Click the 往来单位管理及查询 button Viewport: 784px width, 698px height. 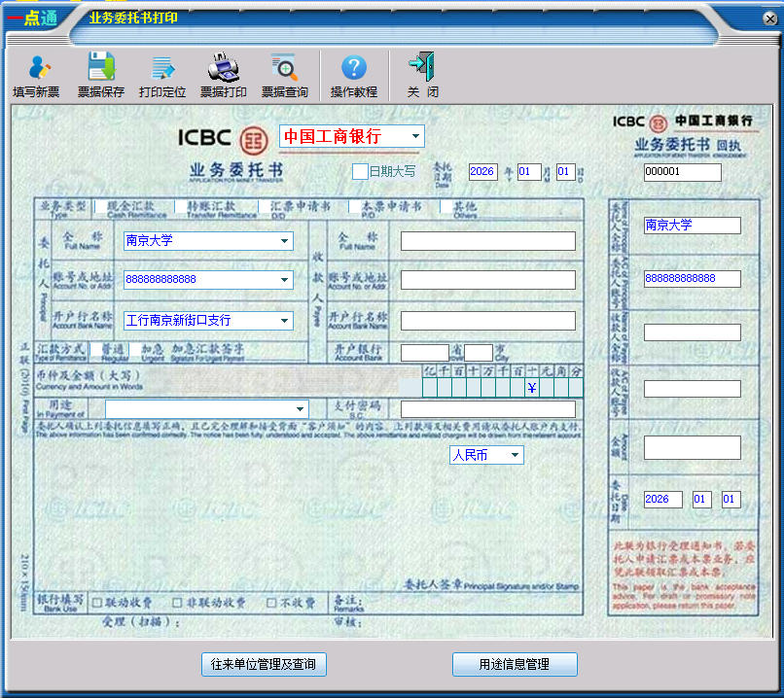click(263, 665)
